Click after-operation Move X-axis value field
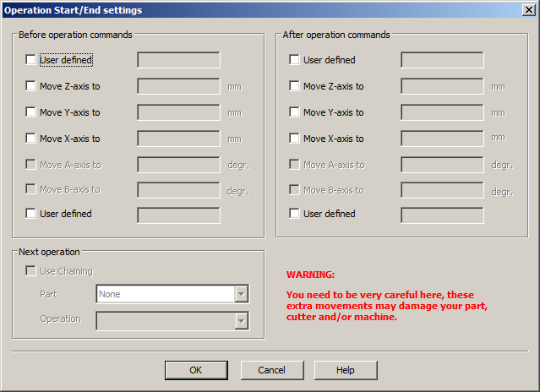 pyautogui.click(x=442, y=139)
